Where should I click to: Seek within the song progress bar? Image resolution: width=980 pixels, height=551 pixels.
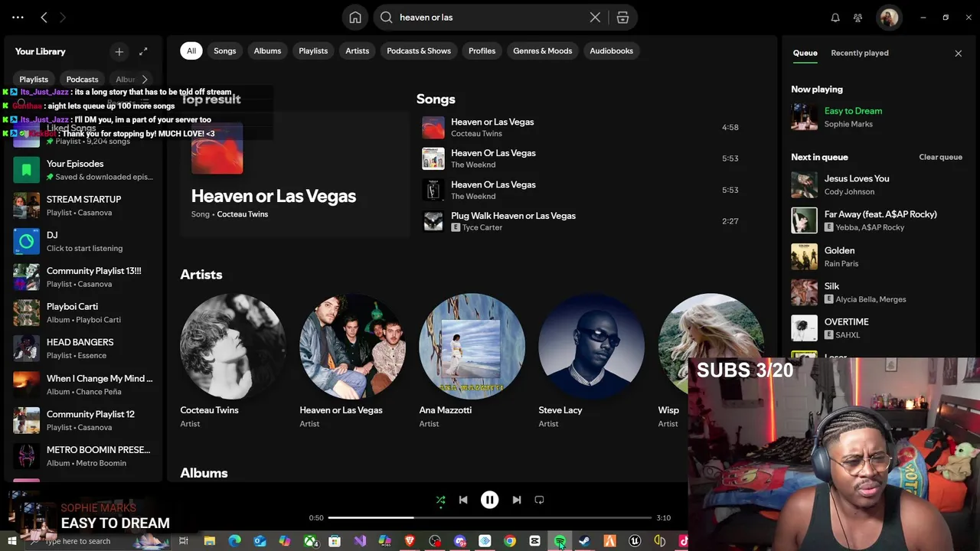pos(490,518)
